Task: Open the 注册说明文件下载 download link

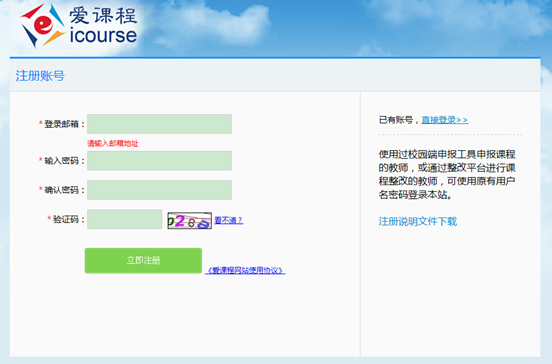Action: [418, 221]
